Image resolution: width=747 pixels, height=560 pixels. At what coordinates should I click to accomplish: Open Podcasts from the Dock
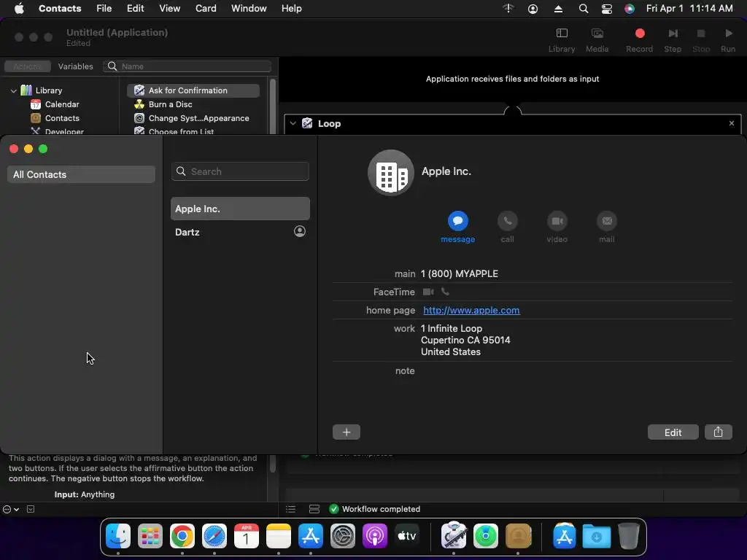pos(374,536)
